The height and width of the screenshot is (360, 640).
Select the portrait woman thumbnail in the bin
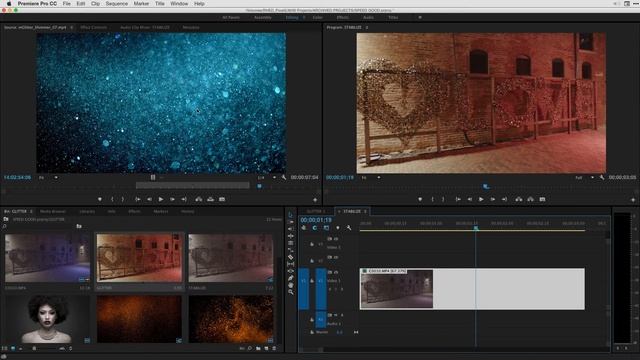pos(48,319)
